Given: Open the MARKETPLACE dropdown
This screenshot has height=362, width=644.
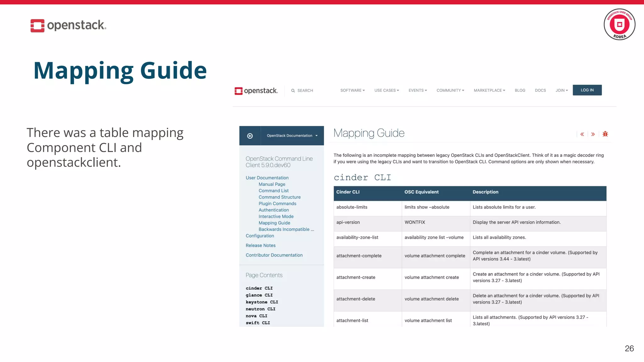Looking at the screenshot, I should (x=489, y=90).
